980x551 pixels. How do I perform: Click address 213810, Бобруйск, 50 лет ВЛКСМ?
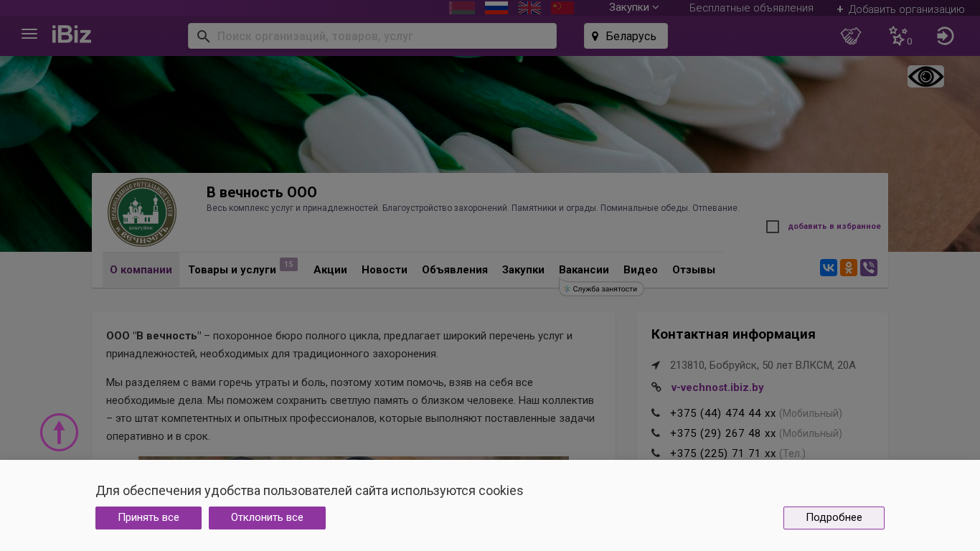tap(763, 365)
